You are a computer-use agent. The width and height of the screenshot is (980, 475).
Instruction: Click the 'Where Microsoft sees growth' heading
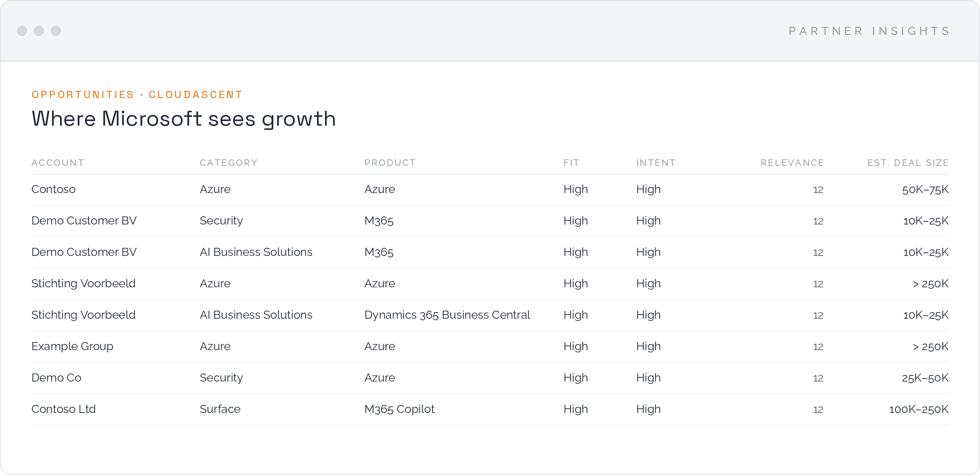184,118
